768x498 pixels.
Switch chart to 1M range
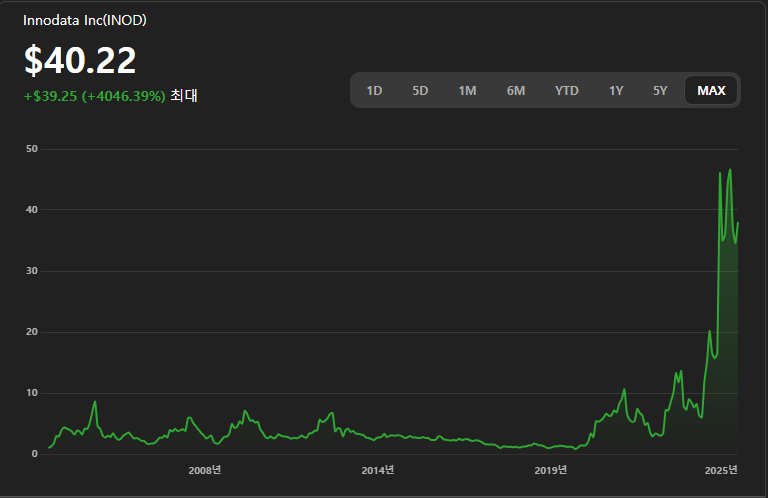[467, 91]
